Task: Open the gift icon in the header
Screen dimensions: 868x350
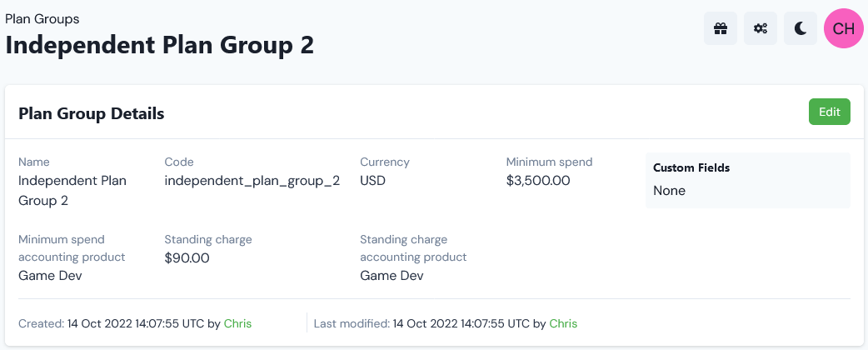Action: [x=721, y=28]
